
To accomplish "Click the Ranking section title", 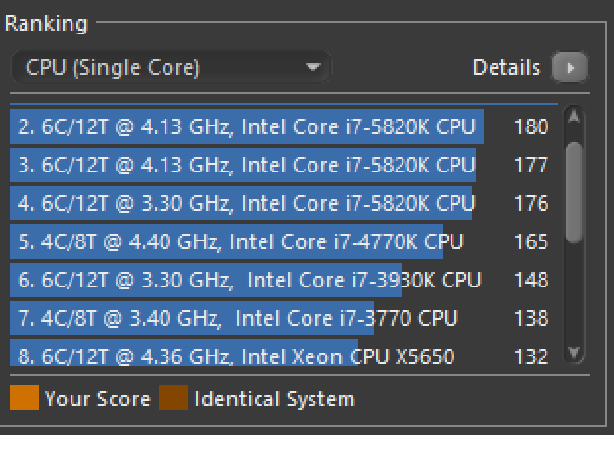I will [x=46, y=23].
